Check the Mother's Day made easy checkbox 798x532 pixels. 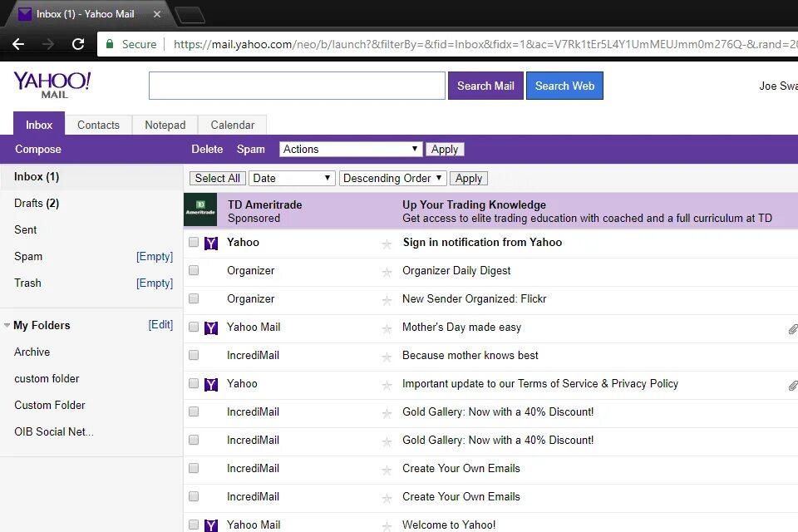coord(194,327)
